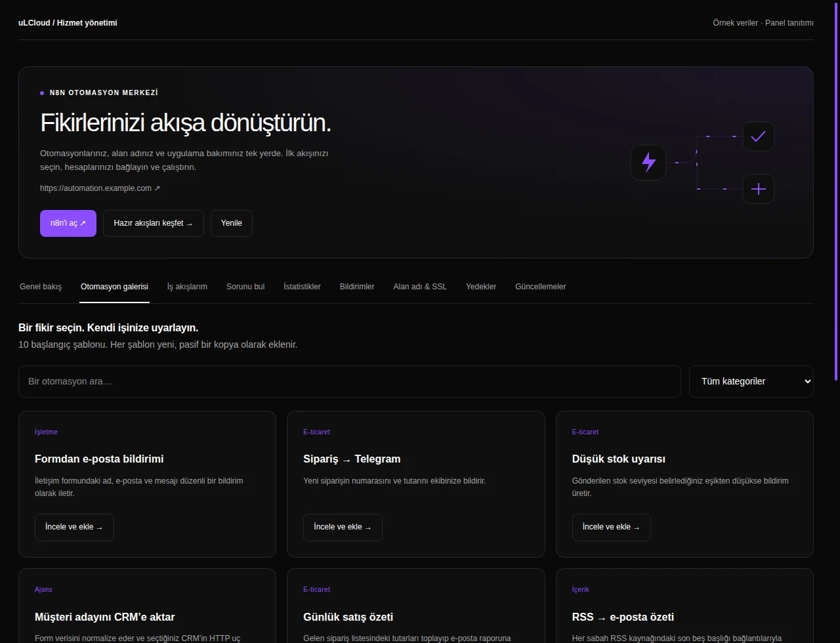The width and height of the screenshot is (840, 643).
Task: Click the "Hazır akışları keşfet" button
Action: point(154,223)
